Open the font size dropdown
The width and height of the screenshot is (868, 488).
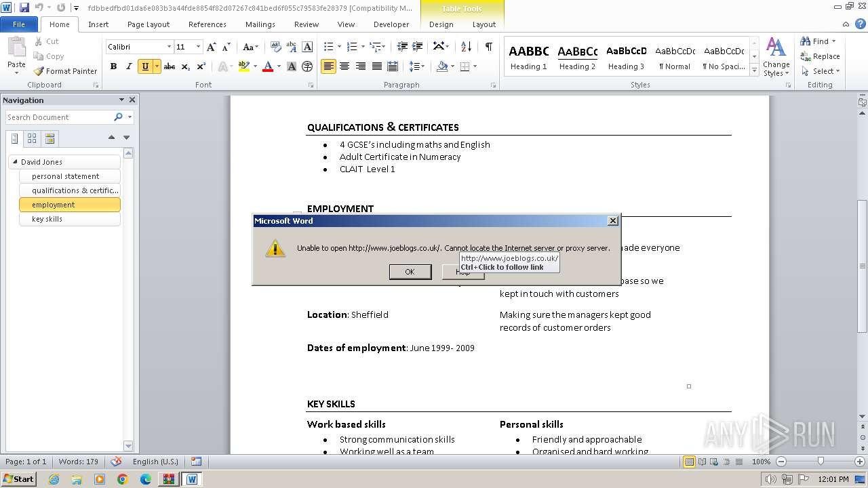198,47
